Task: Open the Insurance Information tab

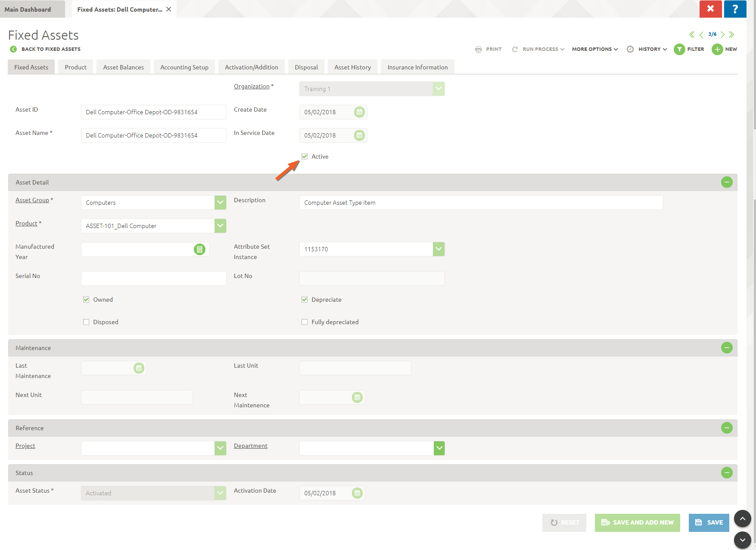Action: pyautogui.click(x=417, y=67)
